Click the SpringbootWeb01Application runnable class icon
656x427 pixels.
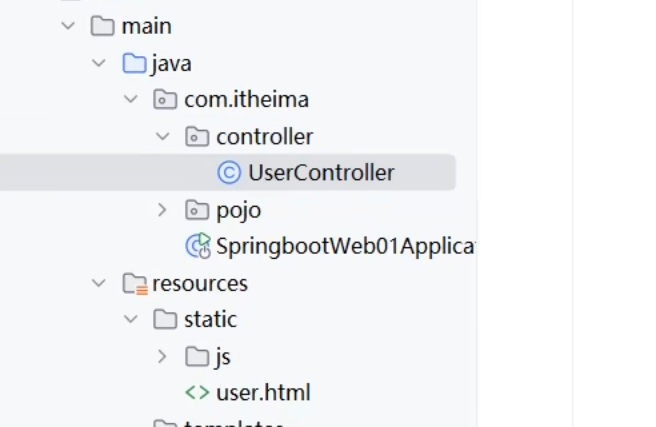click(197, 246)
